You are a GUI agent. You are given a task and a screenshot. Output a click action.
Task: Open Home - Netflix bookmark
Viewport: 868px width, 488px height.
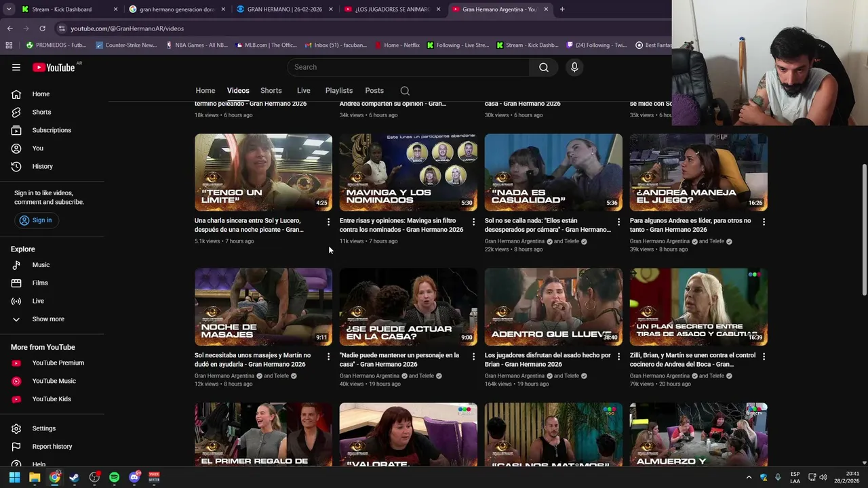(396, 45)
